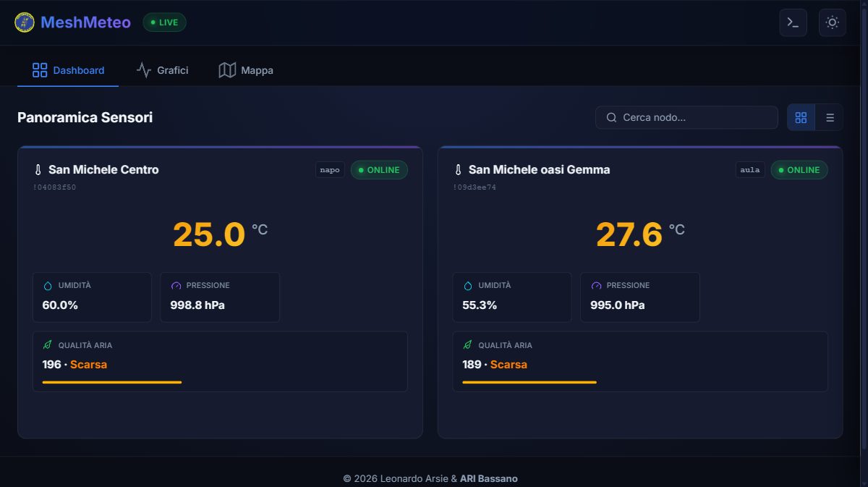Click the search magnifier icon

(x=611, y=117)
